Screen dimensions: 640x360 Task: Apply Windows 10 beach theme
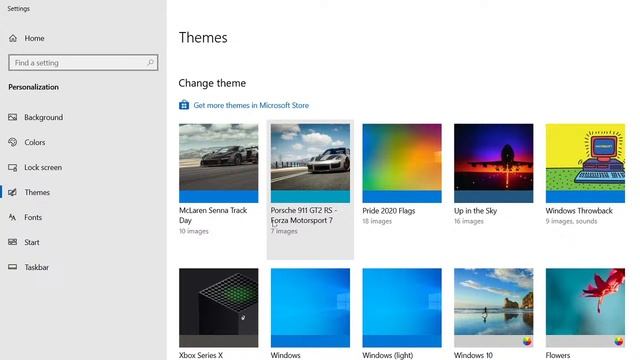(x=493, y=307)
